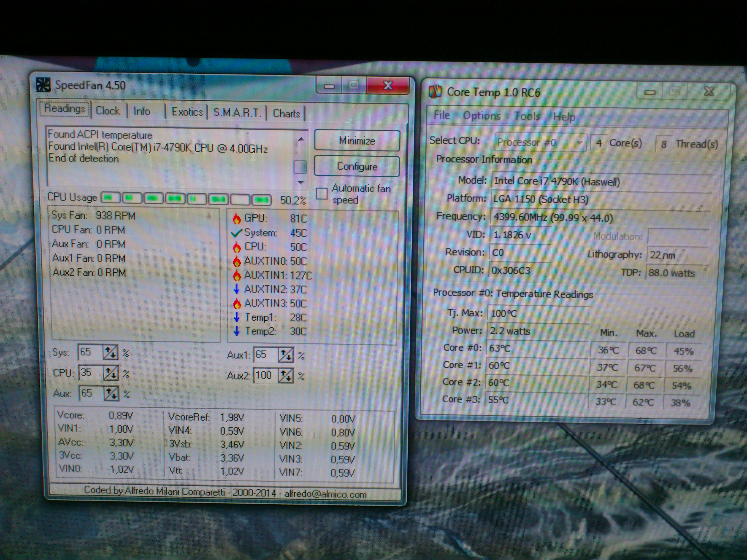Click the SpeedFan log scrollbar down arrow

pyautogui.click(x=301, y=182)
